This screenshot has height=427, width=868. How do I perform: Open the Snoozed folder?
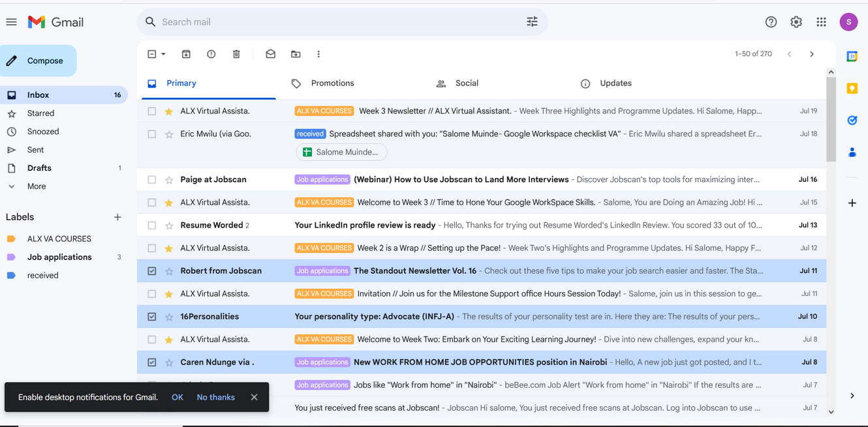pos(43,132)
